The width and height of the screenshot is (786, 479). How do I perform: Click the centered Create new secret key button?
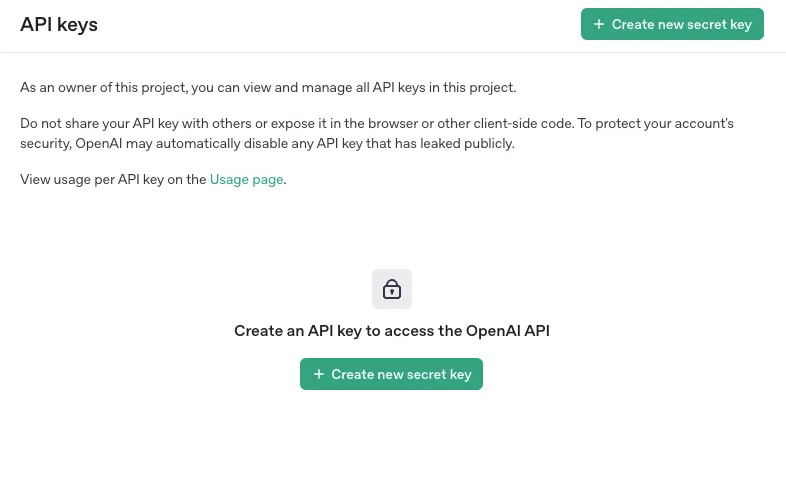[391, 374]
